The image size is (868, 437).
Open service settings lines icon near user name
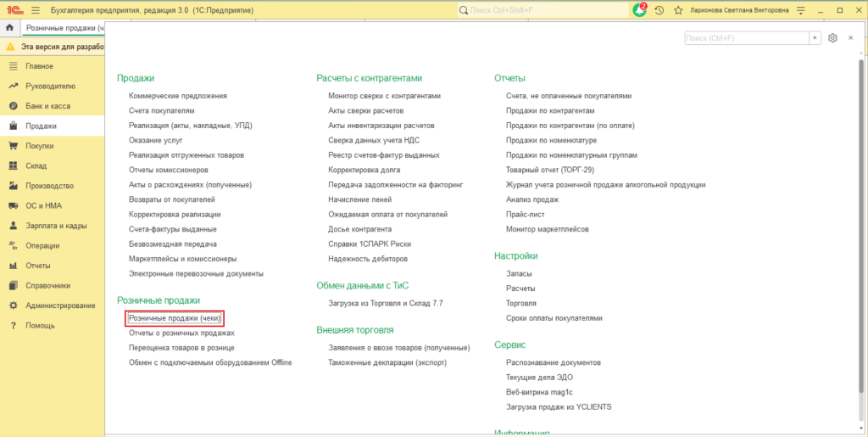point(801,10)
